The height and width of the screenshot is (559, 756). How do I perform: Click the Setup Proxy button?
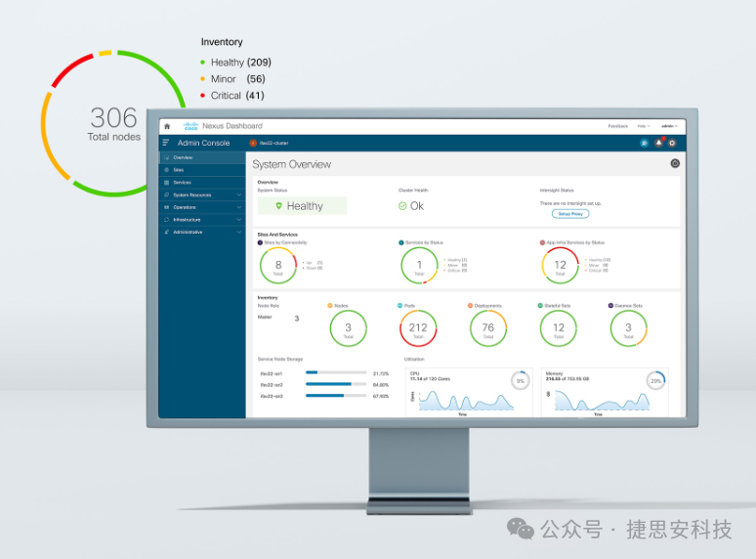pos(570,213)
